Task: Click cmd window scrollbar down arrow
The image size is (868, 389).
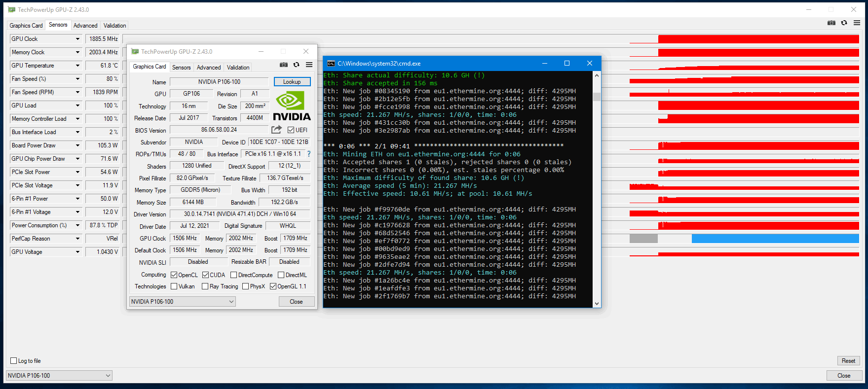Action: tap(597, 304)
